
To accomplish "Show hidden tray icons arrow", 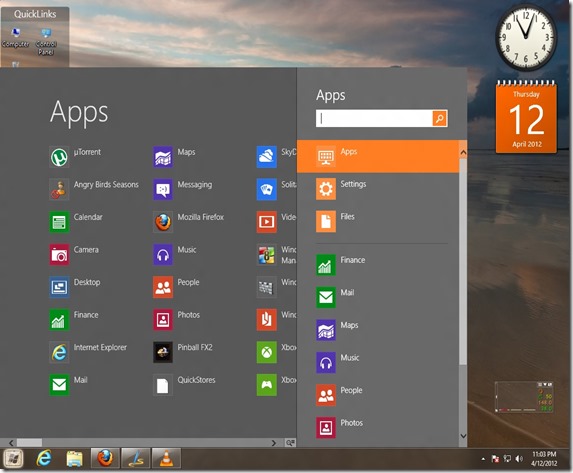I will [483, 459].
